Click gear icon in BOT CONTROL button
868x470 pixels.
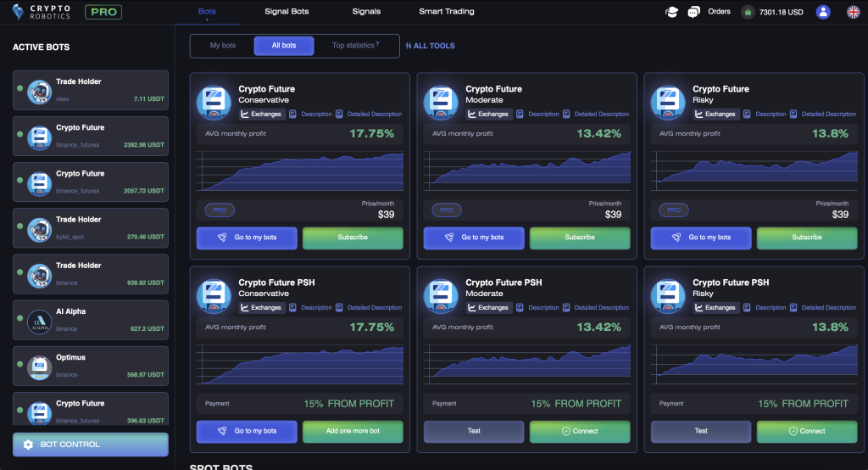coord(28,445)
